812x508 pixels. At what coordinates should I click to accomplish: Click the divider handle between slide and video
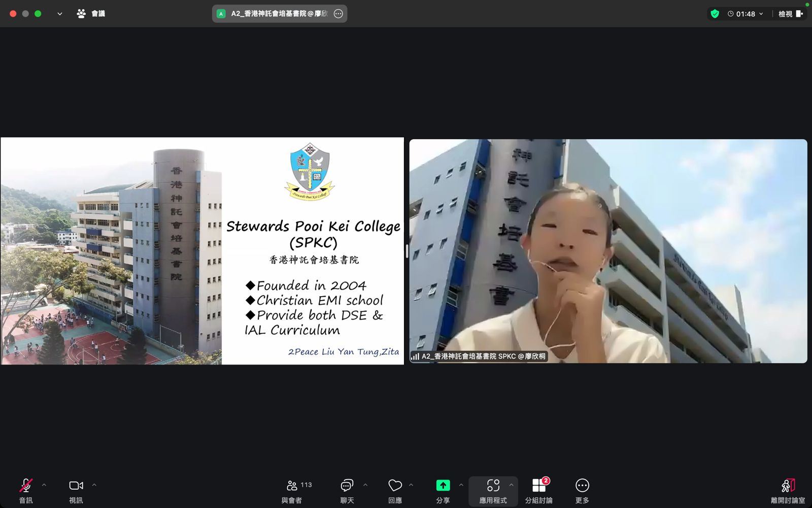click(x=407, y=251)
